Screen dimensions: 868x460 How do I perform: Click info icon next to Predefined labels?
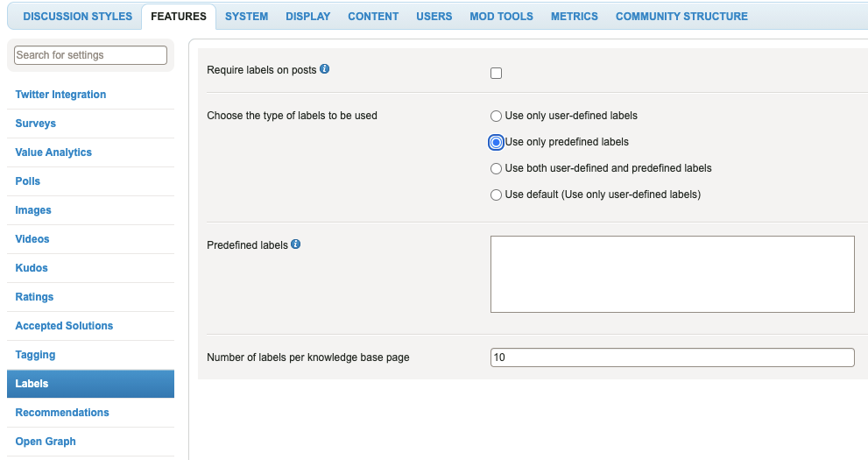coord(295,244)
